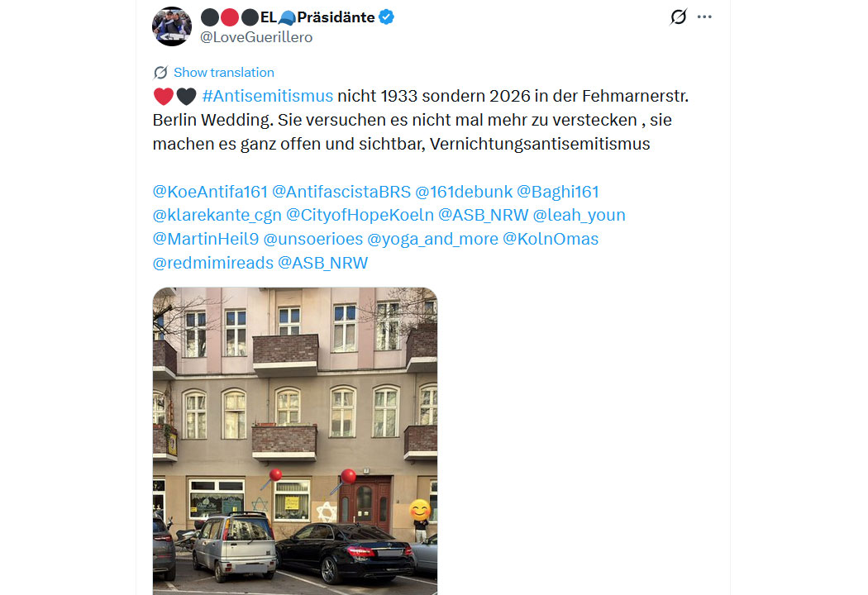The height and width of the screenshot is (595, 868).
Task: Click the @CityofHopeKoeln mention
Action: [x=360, y=216]
